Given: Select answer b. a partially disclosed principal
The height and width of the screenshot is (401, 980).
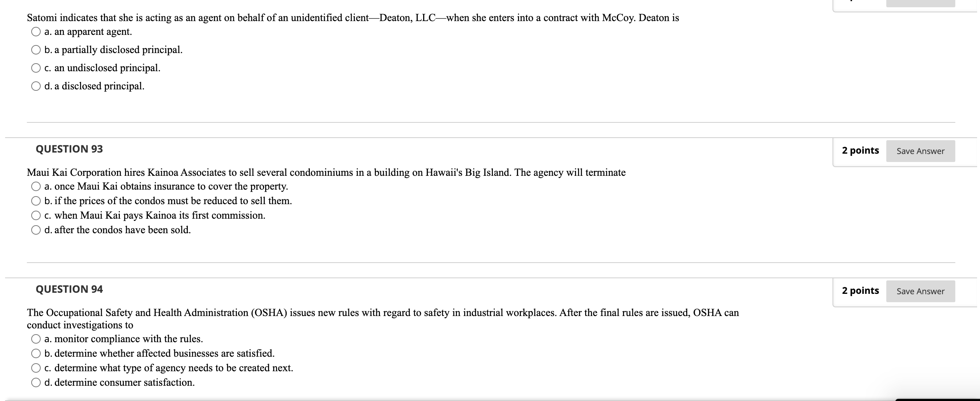Looking at the screenshot, I should tap(35, 49).
